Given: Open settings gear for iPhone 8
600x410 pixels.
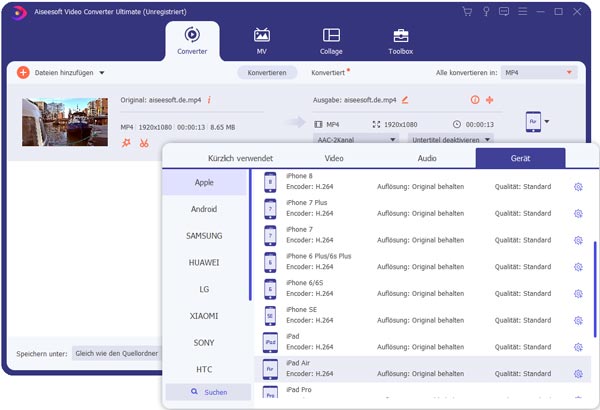Looking at the screenshot, I should [x=578, y=187].
